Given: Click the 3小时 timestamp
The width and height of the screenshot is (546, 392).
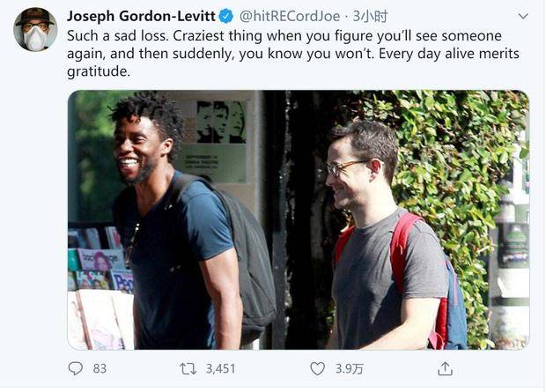Looking at the screenshot, I should click(370, 16).
